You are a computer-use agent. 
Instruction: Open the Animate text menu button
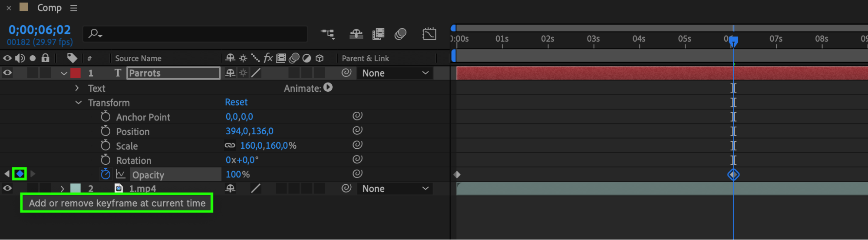[x=328, y=88]
